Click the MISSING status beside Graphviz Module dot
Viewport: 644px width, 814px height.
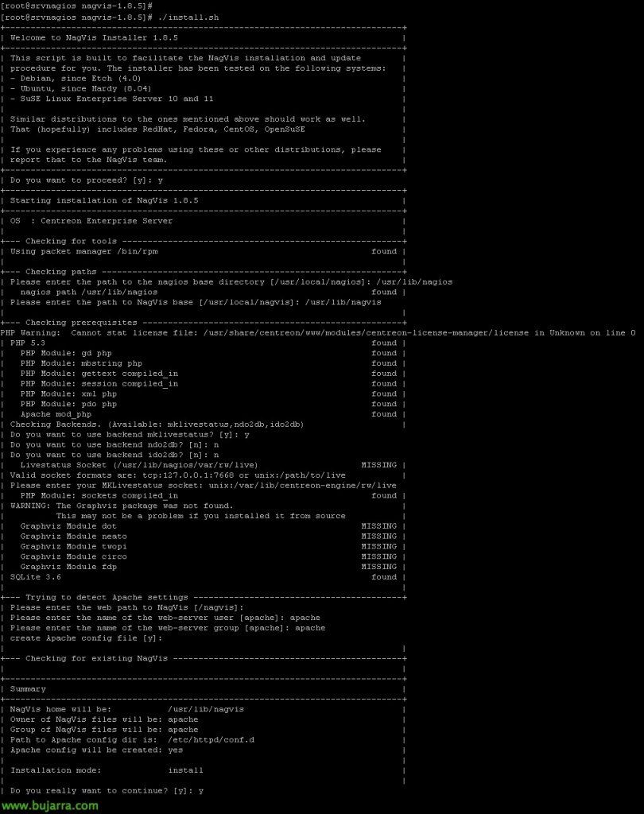378,526
